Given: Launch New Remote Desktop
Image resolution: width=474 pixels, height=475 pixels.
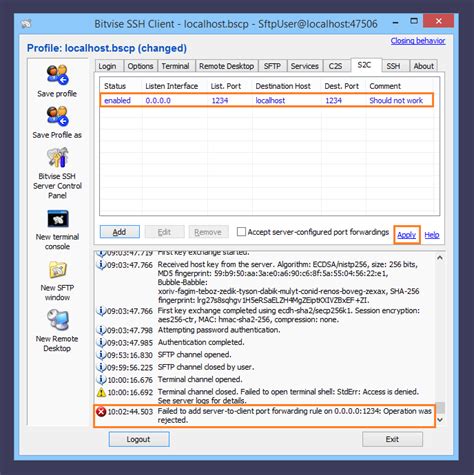Looking at the screenshot, I should click(x=58, y=320).
